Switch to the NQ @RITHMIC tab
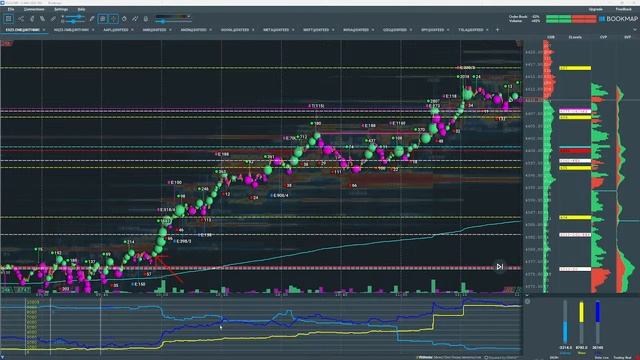The height and width of the screenshot is (360, 640). coord(71,30)
